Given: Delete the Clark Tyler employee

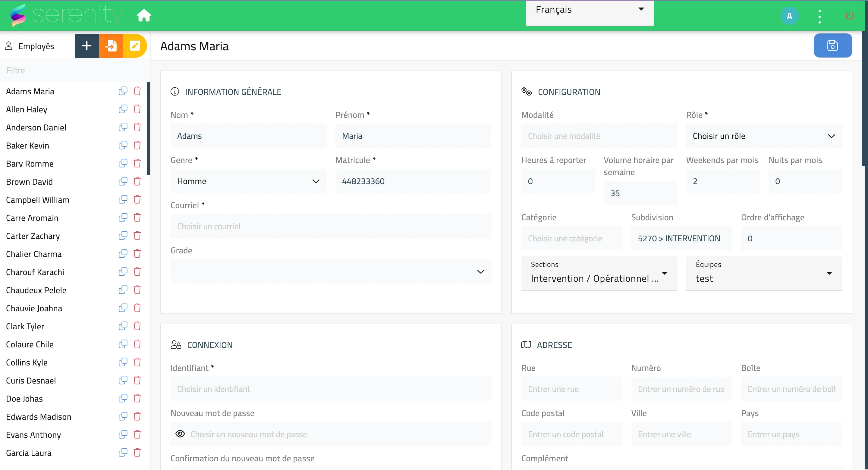Looking at the screenshot, I should click(137, 326).
